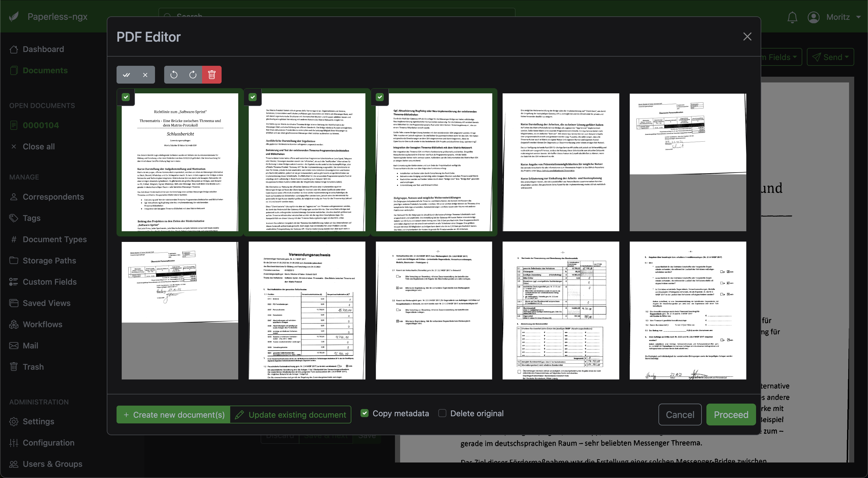Open Trash in the sidebar

pos(33,367)
